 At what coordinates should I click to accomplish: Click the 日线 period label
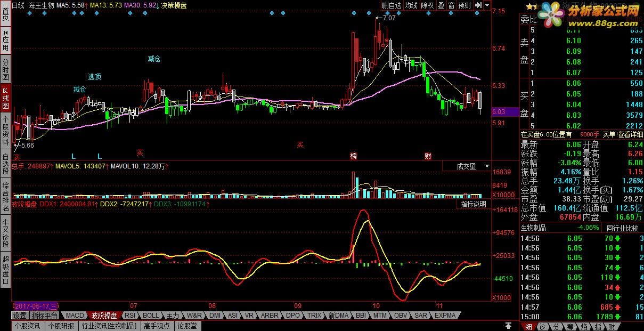[18, 5]
